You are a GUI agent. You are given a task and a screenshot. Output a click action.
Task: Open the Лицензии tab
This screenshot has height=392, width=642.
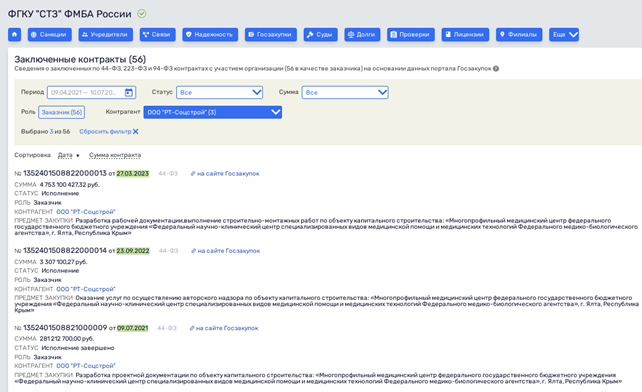(x=465, y=34)
